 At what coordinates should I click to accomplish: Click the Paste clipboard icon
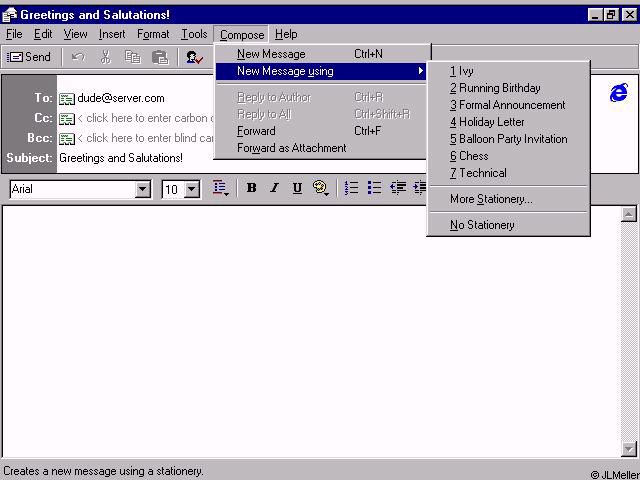click(x=160, y=57)
